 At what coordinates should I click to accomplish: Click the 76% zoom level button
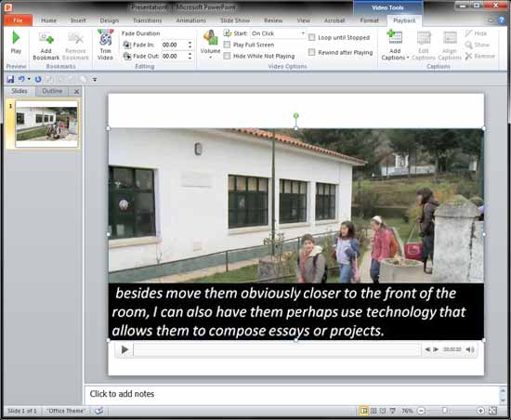407,411
